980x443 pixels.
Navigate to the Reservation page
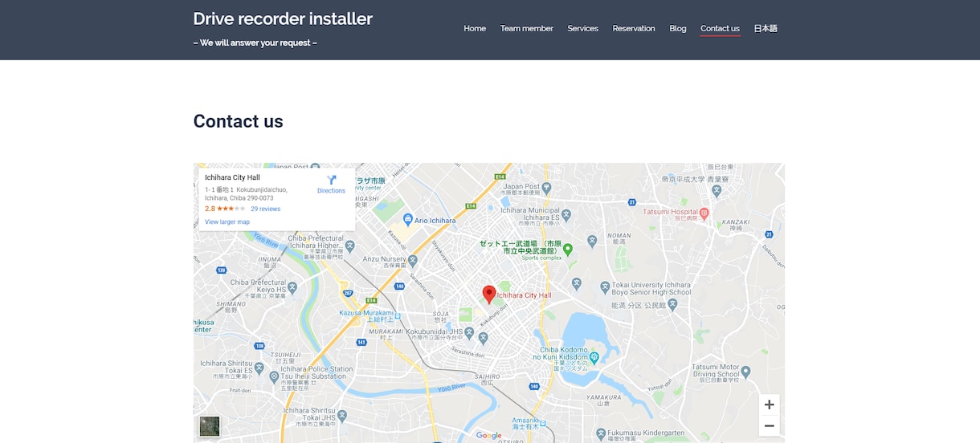(634, 28)
